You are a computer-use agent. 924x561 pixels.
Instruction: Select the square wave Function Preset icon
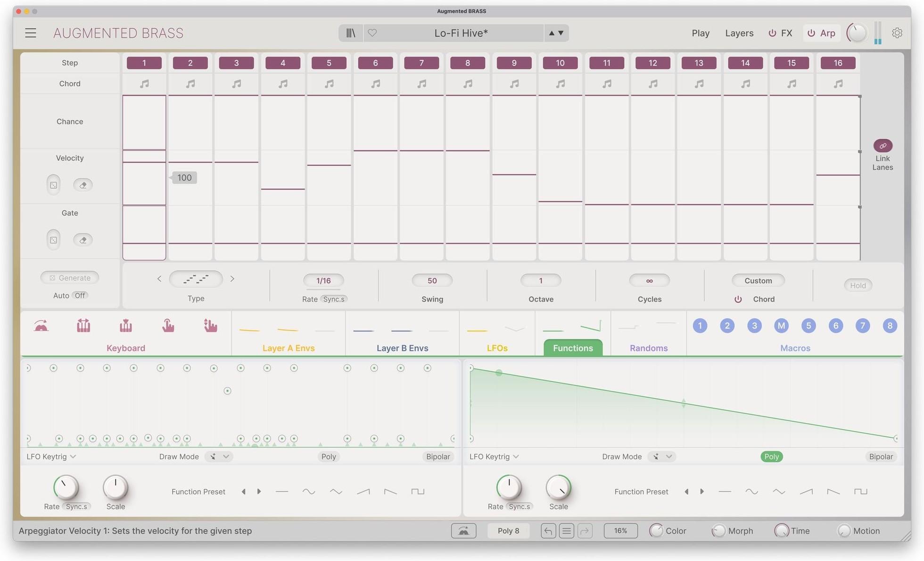coord(417,491)
